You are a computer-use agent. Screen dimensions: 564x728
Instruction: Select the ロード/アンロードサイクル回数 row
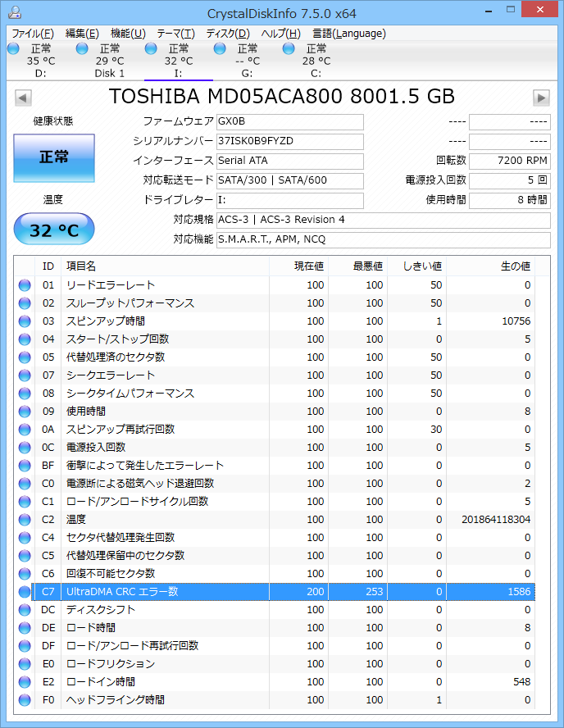point(275,502)
